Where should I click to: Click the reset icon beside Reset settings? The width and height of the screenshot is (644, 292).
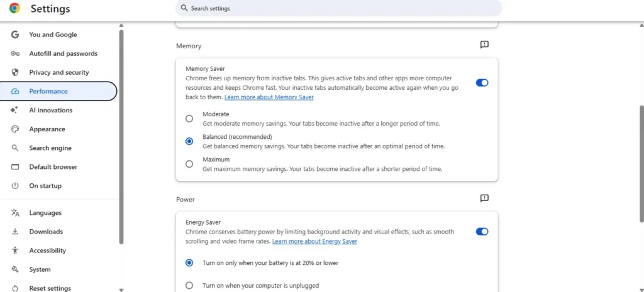pos(15,288)
